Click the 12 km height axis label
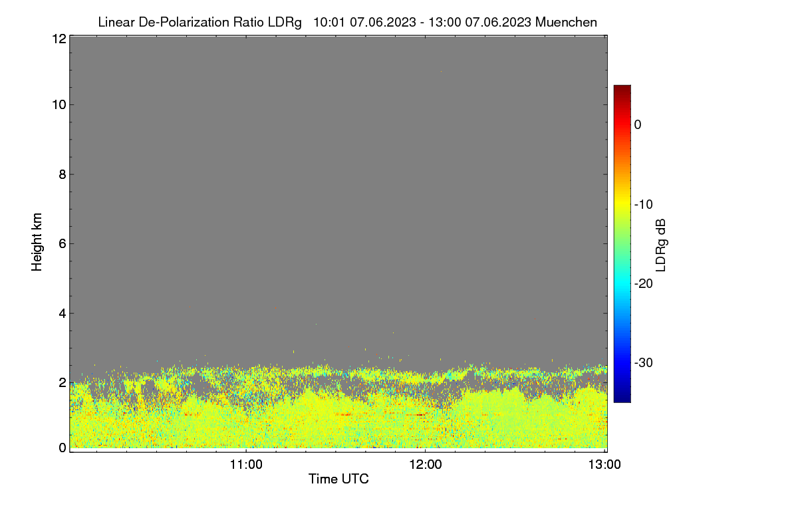The width and height of the screenshot is (798, 532). 57,39
